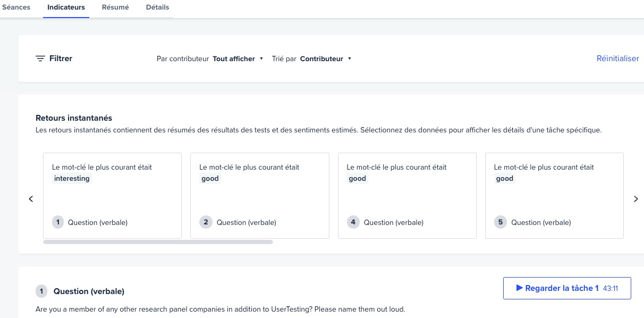
Task: Select the 'interesting' keyword card
Action: point(112,195)
